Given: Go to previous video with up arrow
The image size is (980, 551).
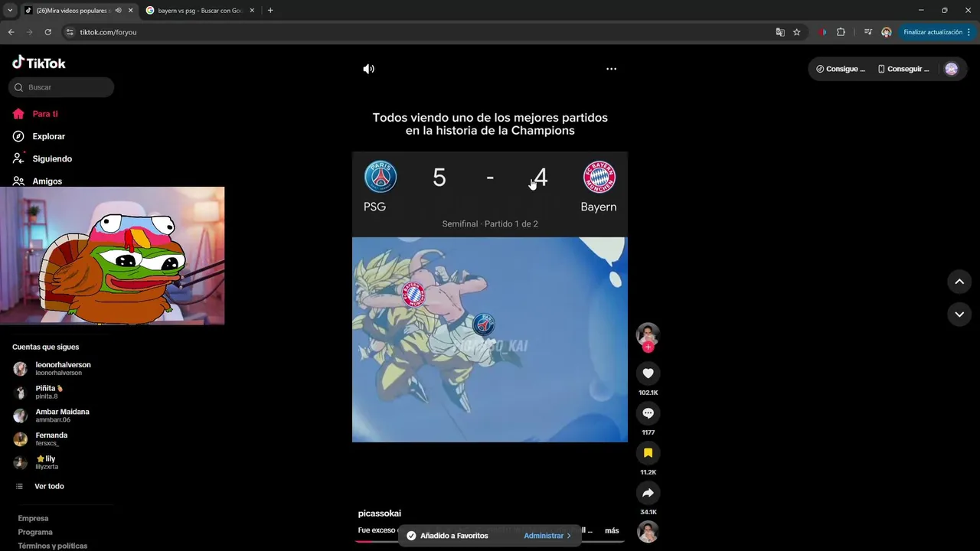Looking at the screenshot, I should pos(959,282).
